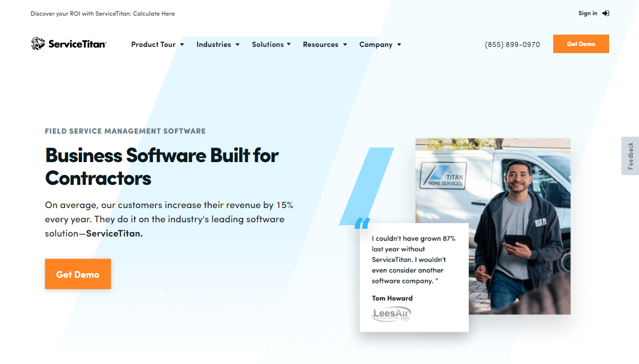Viewport: 639px width, 364px height.
Task: Click the 'Field Service Management Software' subtitle
Action: click(x=125, y=131)
